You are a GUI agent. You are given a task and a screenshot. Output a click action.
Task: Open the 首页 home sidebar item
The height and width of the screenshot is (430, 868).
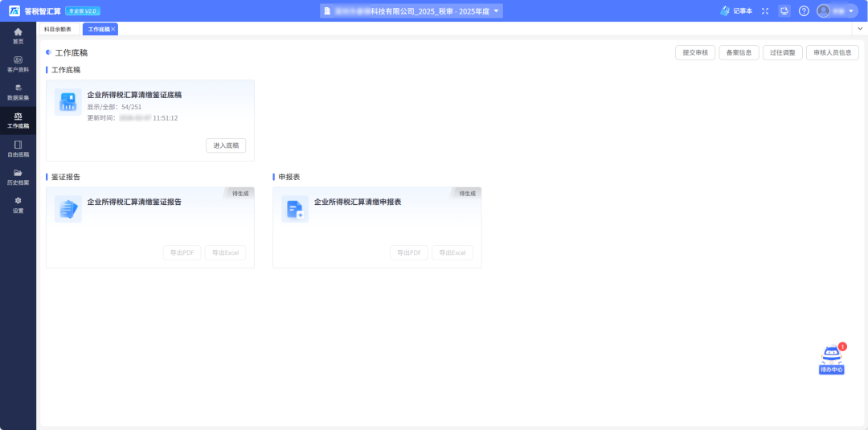[18, 36]
